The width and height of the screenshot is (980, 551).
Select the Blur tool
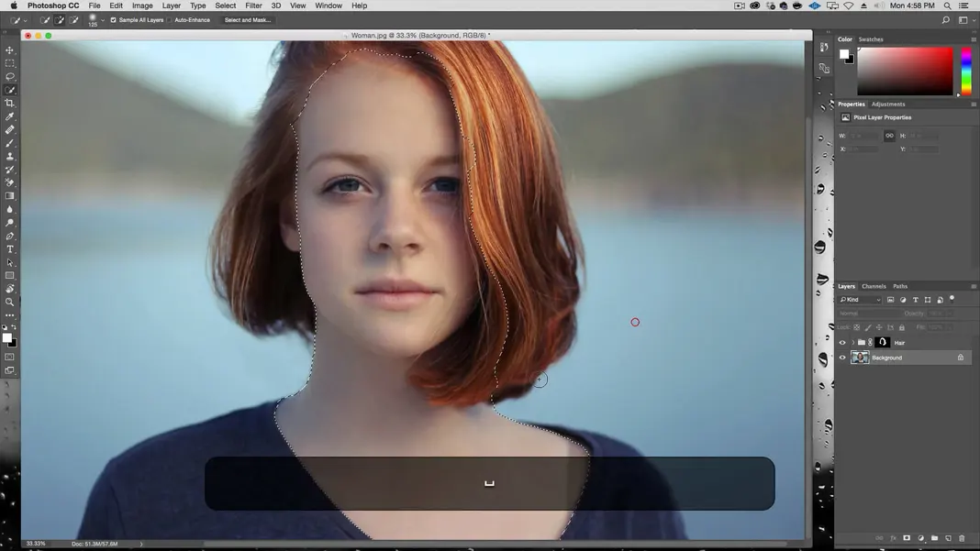[9, 209]
